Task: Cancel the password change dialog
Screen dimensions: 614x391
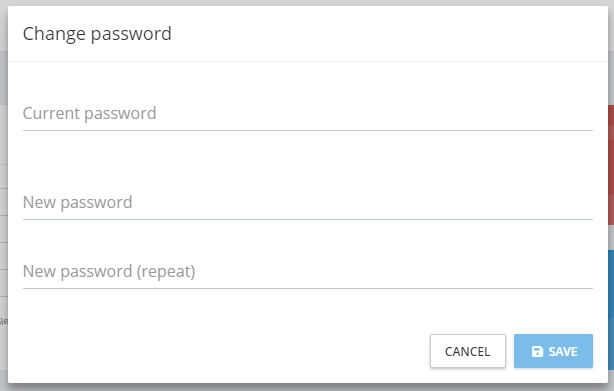Action: 468,351
